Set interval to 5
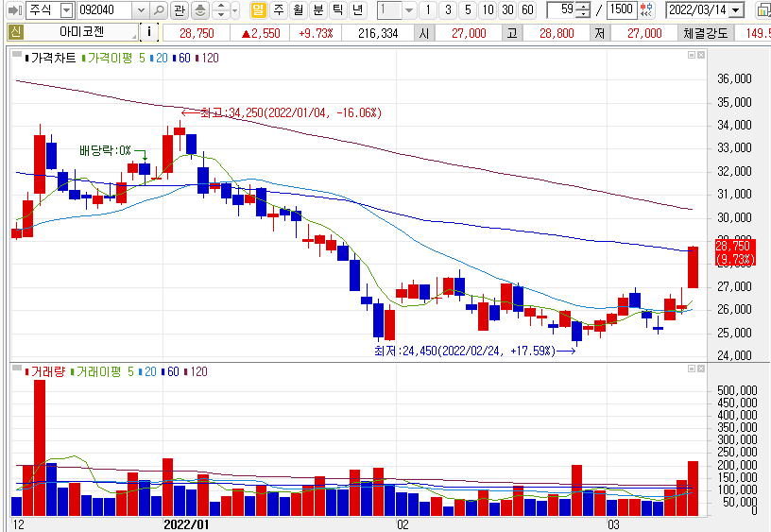771x532 pixels. (468, 9)
